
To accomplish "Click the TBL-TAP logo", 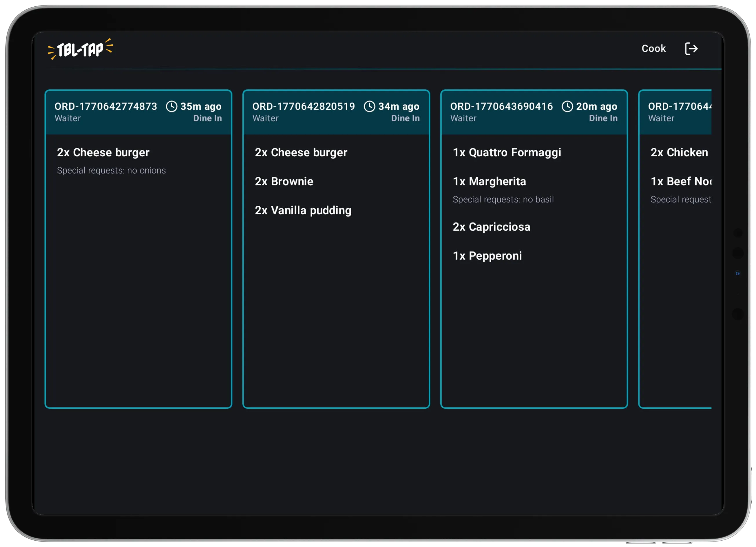I will click(x=80, y=49).
